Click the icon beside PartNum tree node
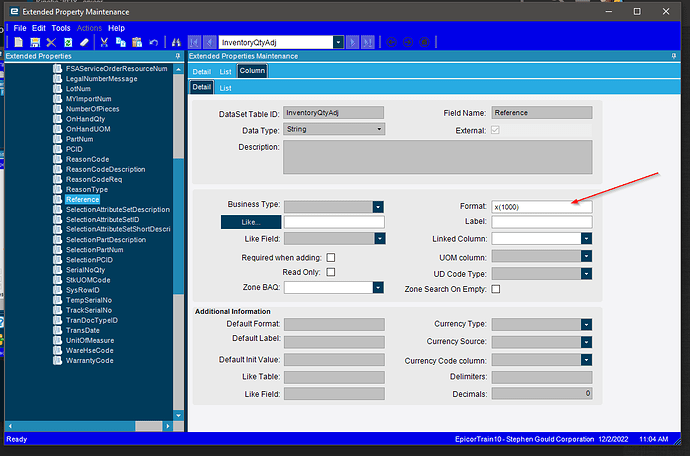690x456 pixels. pos(57,139)
